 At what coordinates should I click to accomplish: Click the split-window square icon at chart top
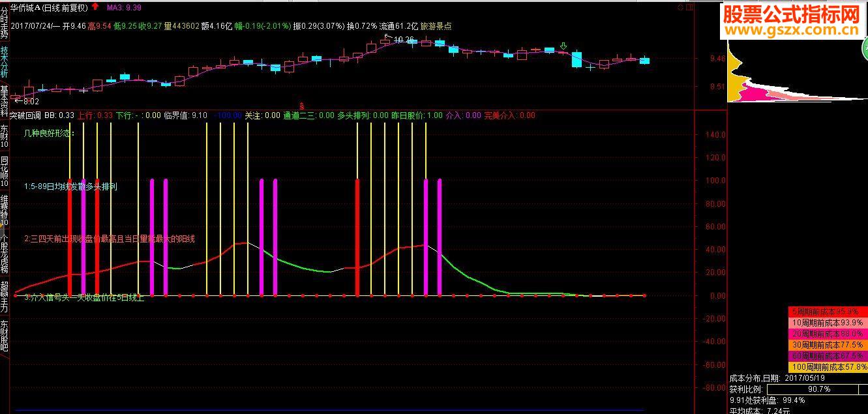690,7
